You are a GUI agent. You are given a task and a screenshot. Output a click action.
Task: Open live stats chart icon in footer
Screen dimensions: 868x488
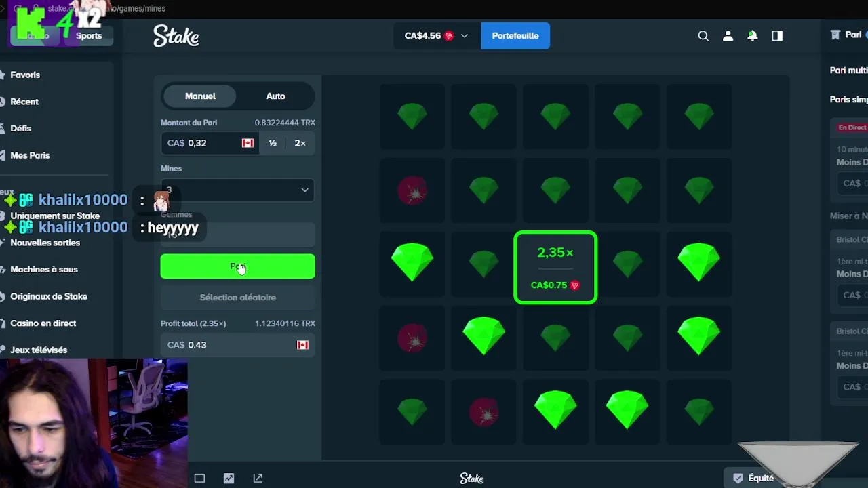[229, 479]
